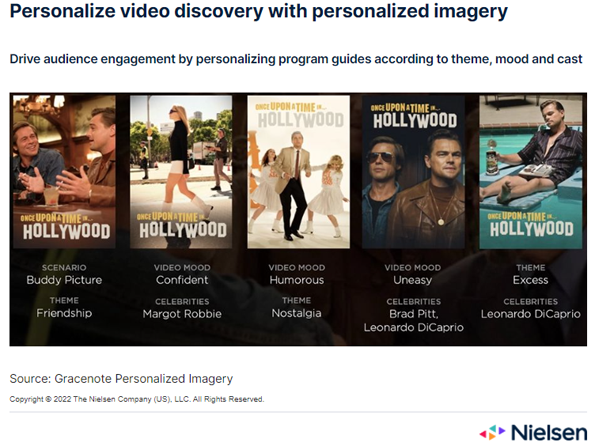Click the 'VIDEO MOOD' label above Confident

[182, 268]
